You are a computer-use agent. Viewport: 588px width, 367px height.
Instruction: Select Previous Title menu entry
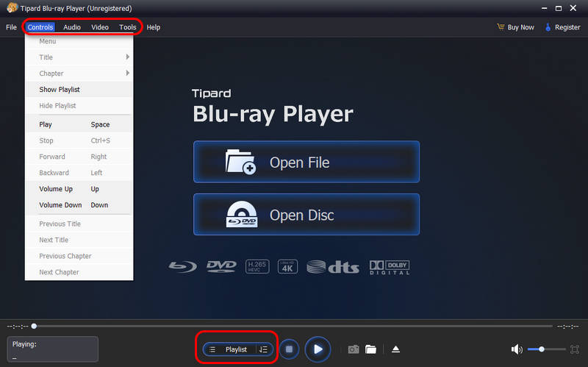[x=79, y=224]
